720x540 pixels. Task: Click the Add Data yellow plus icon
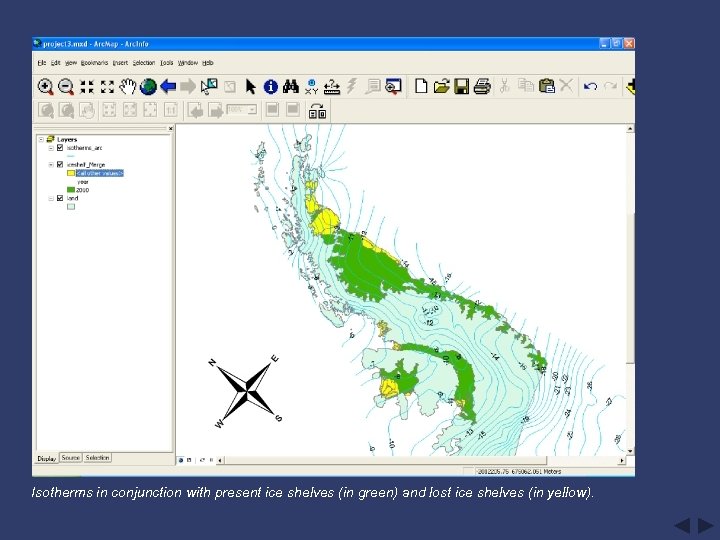[630, 86]
